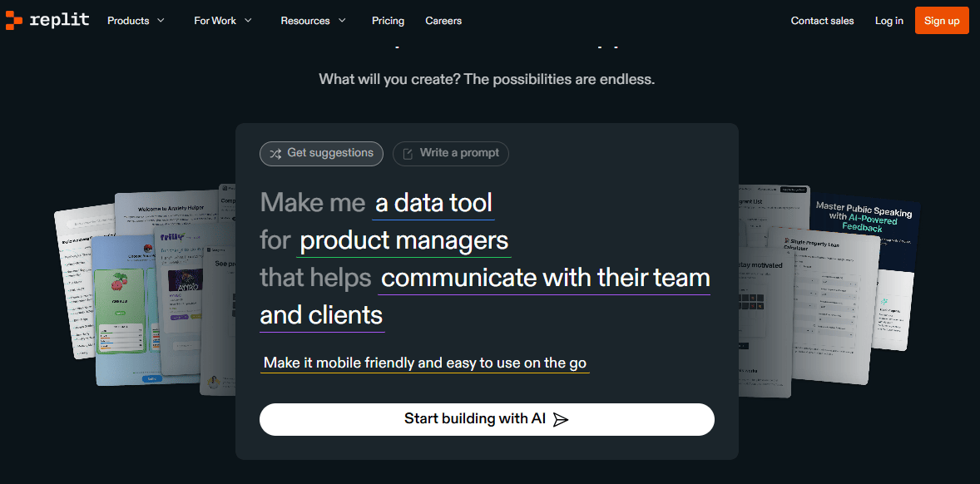
Task: Click the Replit logo icon
Action: point(13,21)
